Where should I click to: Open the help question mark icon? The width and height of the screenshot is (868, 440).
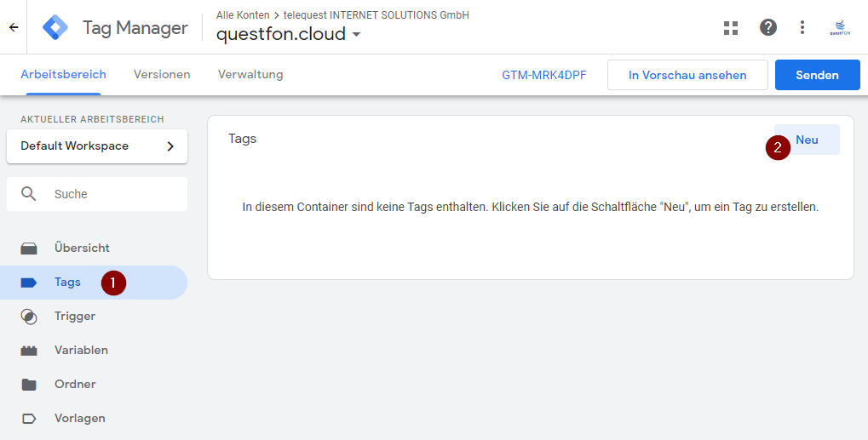[x=767, y=27]
